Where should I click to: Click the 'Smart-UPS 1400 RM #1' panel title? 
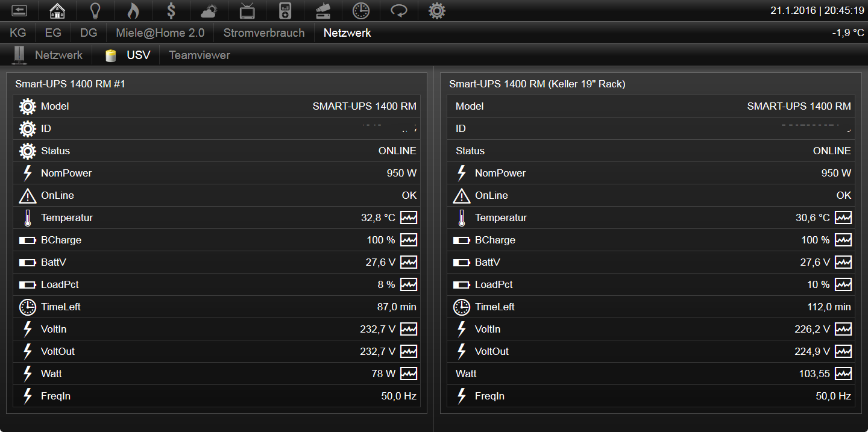tap(70, 84)
